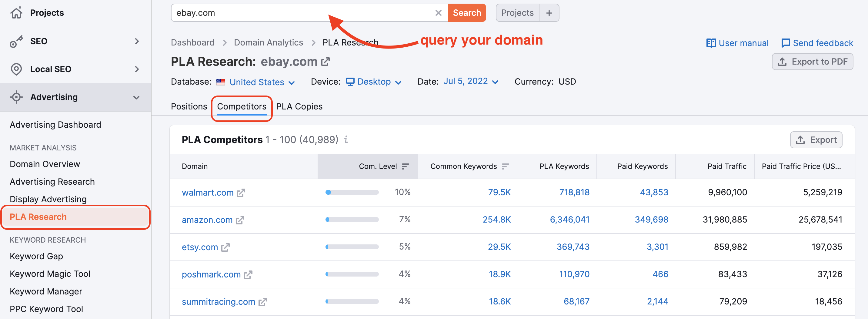Image resolution: width=868 pixels, height=319 pixels.
Task: Sort by Com. Level column icon
Action: 405,166
